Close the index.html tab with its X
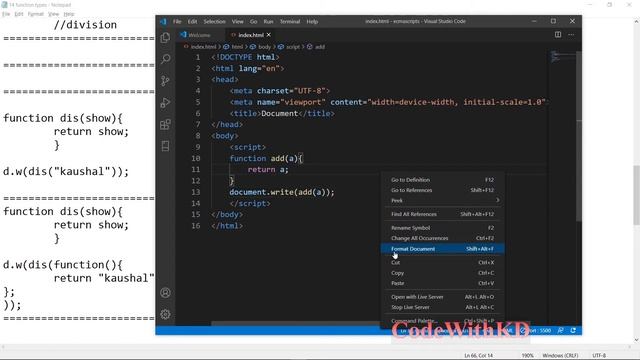The width and height of the screenshot is (640, 360). [x=269, y=35]
